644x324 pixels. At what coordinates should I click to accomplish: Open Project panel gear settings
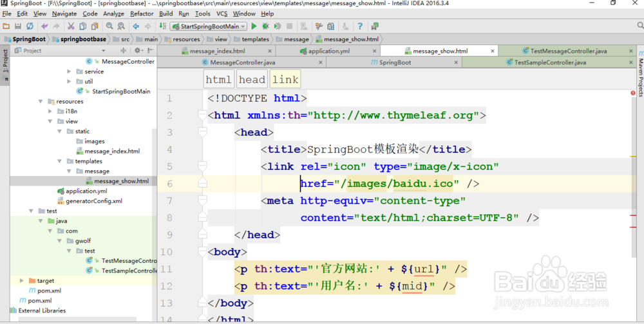click(138, 50)
